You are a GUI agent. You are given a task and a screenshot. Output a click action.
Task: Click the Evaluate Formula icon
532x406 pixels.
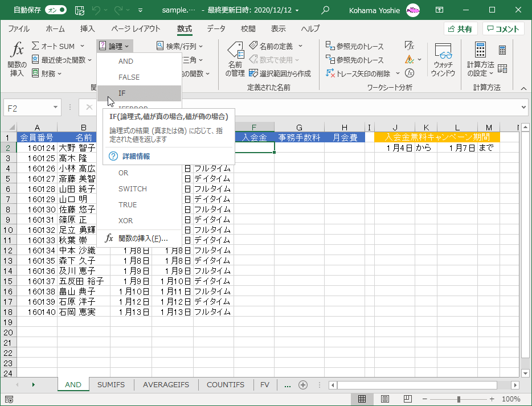coord(410,73)
